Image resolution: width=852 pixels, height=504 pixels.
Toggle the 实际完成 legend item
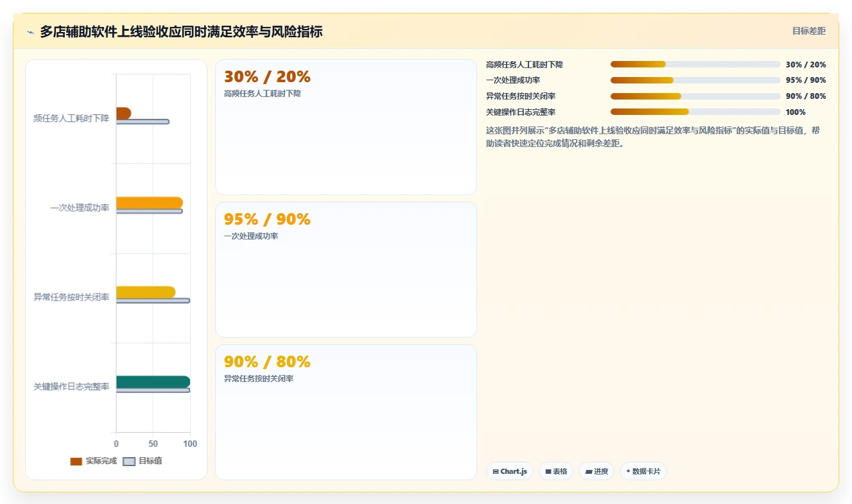pos(94,461)
